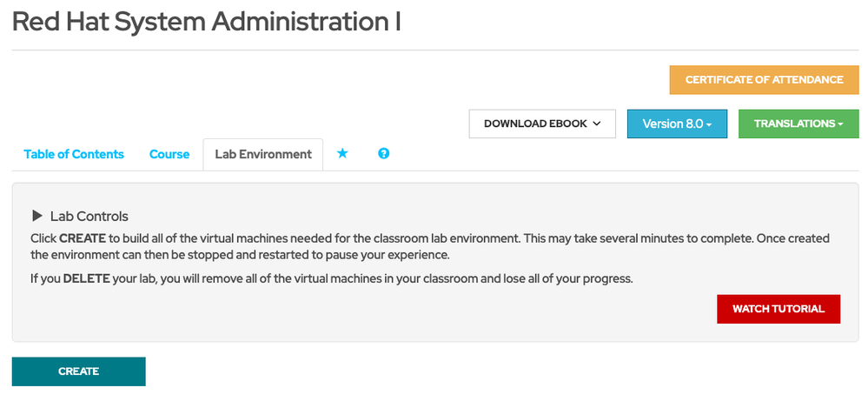Select the Lab Environment tab
Viewport: 868px width, 401px height.
click(x=263, y=154)
